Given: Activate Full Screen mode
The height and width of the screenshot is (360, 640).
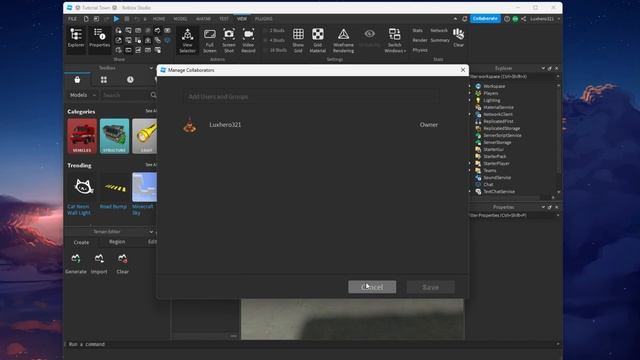Looking at the screenshot, I should click(209, 40).
